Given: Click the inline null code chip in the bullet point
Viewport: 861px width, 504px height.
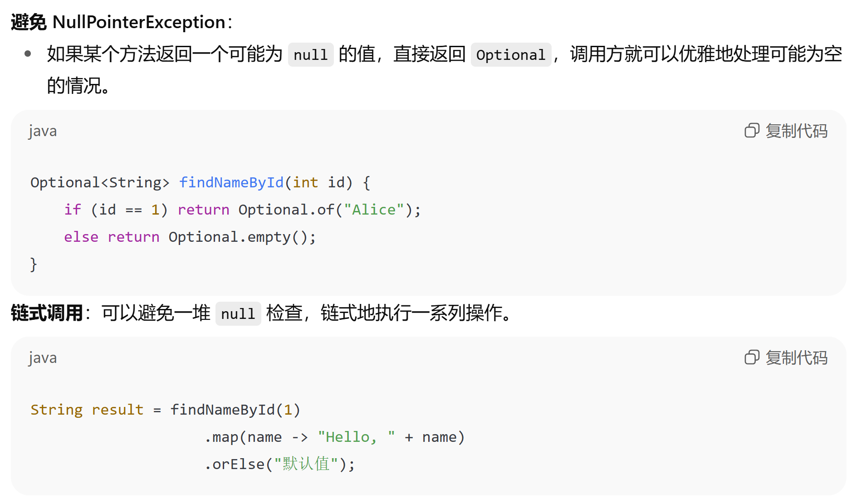Looking at the screenshot, I should 311,55.
